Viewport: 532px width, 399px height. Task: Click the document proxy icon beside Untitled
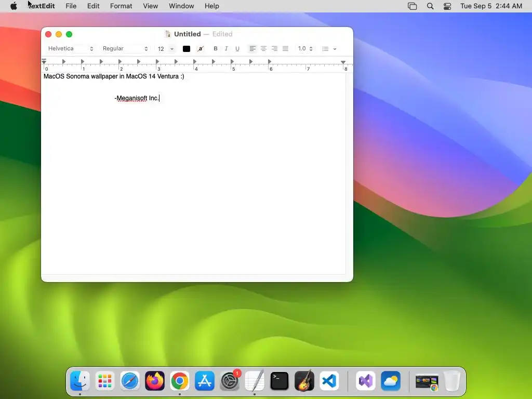(x=168, y=34)
